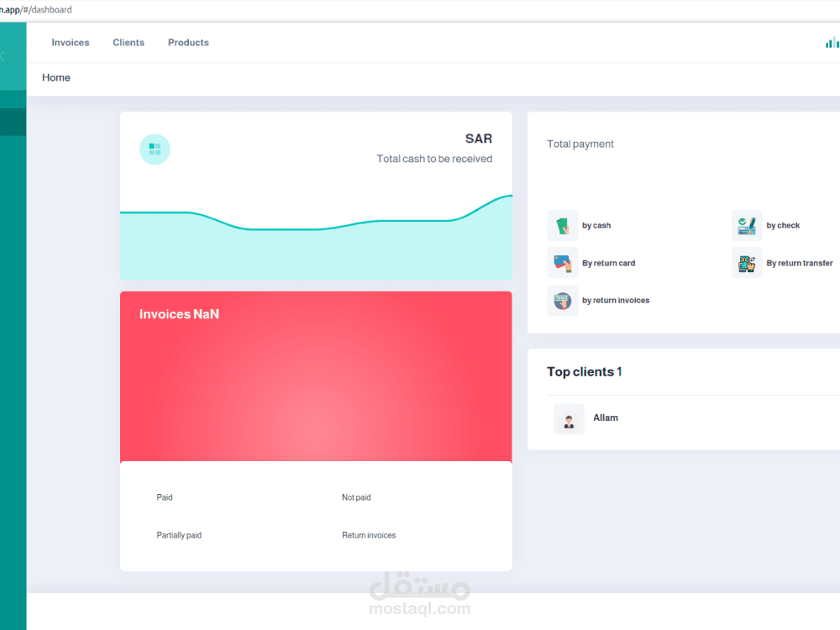Click the teal grid icon on SAR card
840x630 pixels.
tap(155, 149)
